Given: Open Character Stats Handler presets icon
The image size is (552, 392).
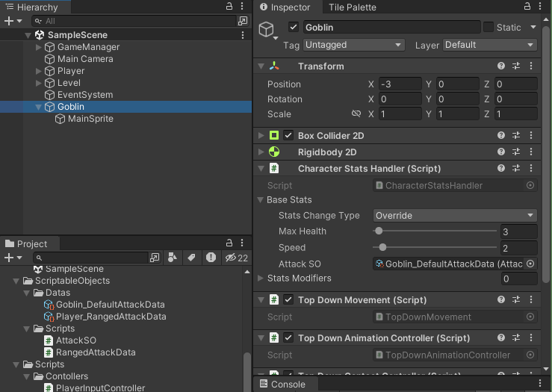Looking at the screenshot, I should coord(516,168).
